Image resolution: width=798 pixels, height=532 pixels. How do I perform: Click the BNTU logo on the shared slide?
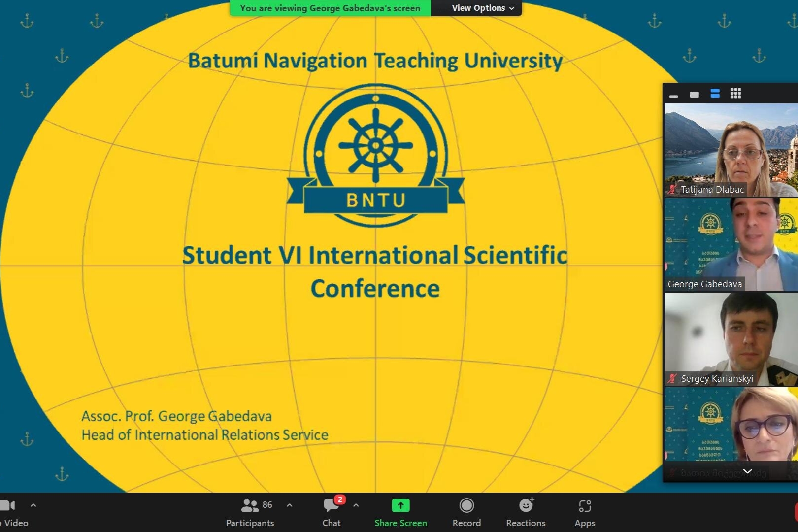click(x=375, y=156)
